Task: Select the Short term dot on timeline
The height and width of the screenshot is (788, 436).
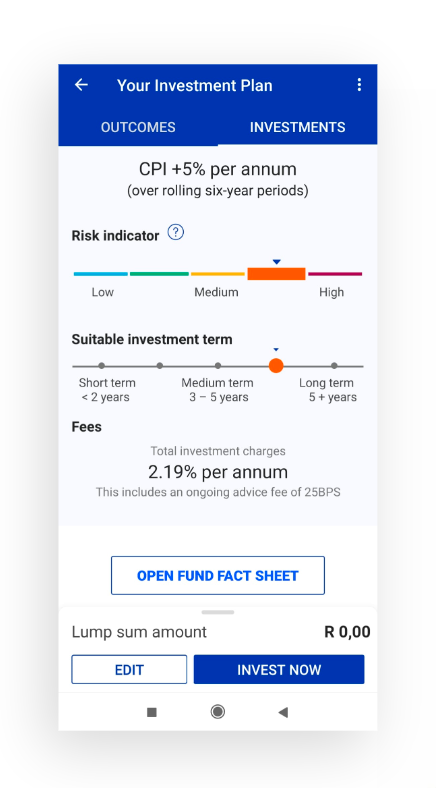Action: click(101, 366)
